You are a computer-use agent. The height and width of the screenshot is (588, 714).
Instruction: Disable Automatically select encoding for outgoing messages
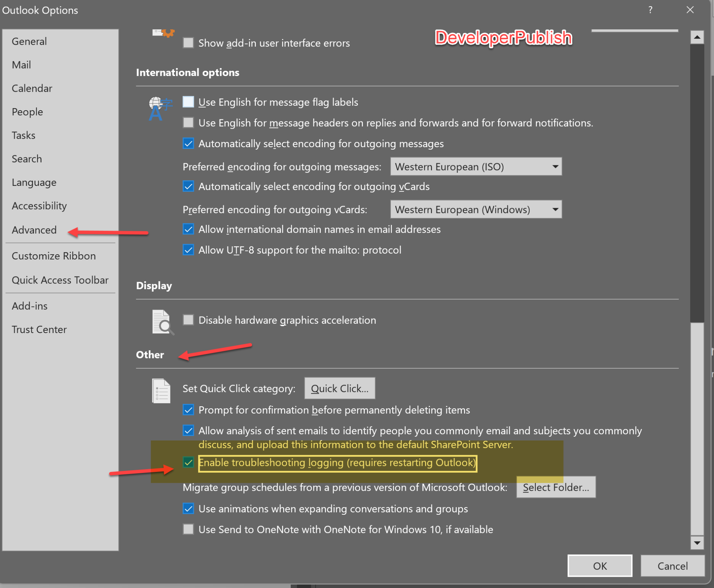coord(188,143)
